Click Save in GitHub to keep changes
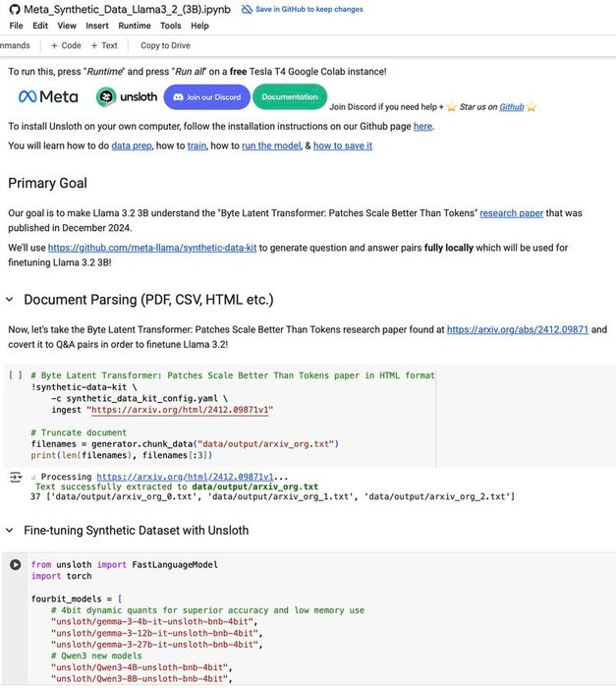616x688 pixels. pyautogui.click(x=308, y=9)
